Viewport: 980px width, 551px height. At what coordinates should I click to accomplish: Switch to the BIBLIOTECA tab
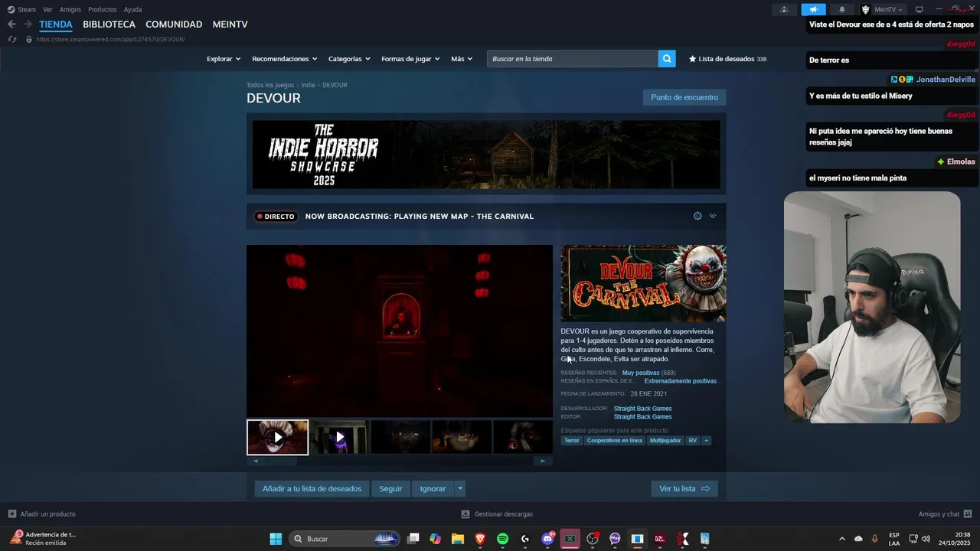(109, 24)
